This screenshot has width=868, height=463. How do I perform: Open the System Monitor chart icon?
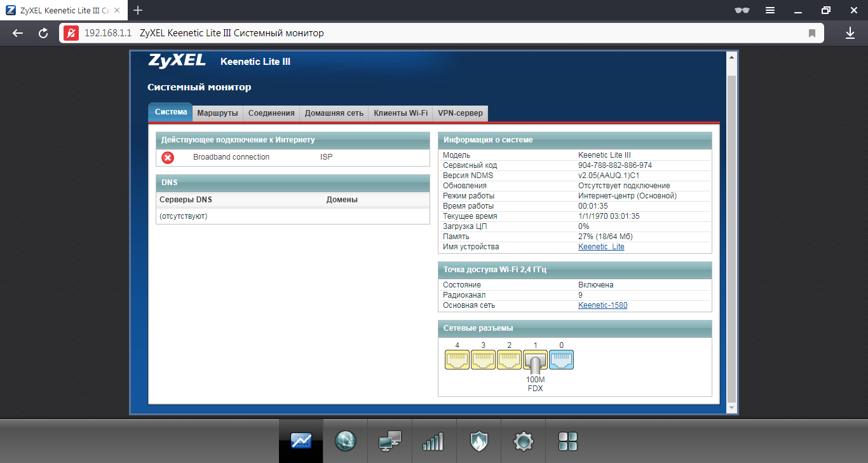301,441
